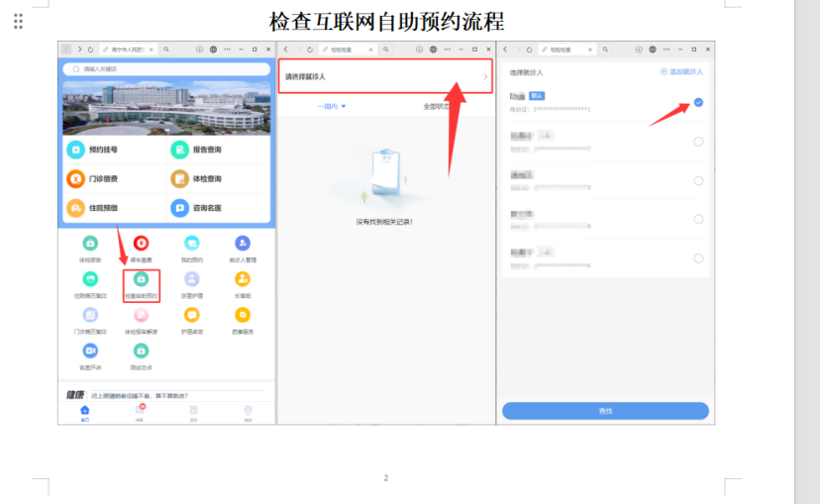This screenshot has width=820, height=504.
Task: Tap the 我的预约 heart icon
Action: point(191,244)
